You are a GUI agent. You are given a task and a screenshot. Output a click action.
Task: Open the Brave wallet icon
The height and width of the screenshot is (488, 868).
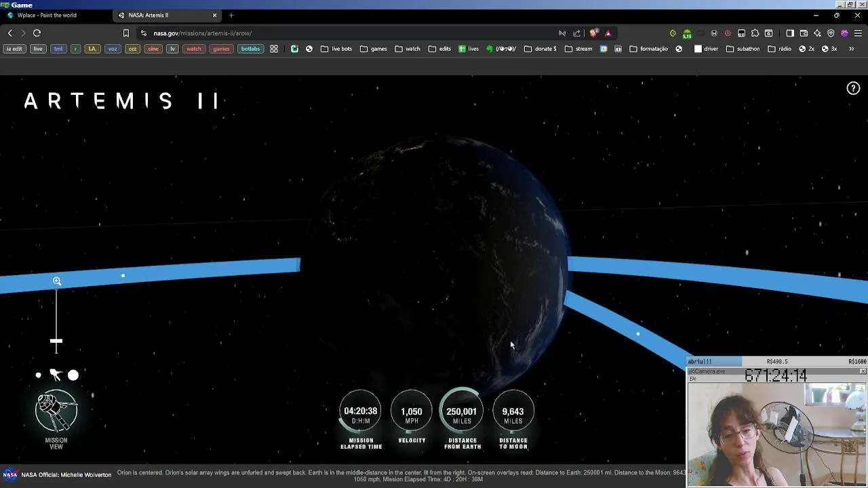pyautogui.click(x=804, y=33)
